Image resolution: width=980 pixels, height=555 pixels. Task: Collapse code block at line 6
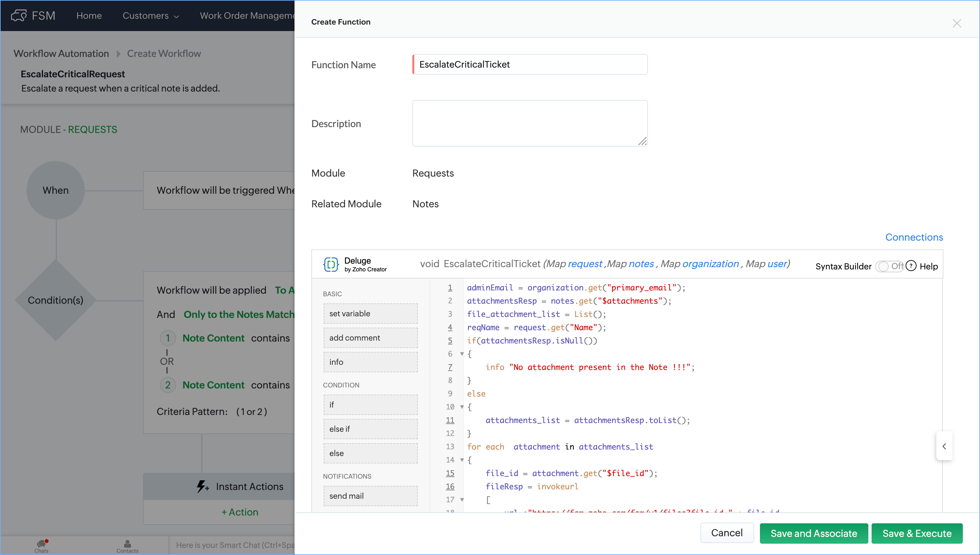[x=462, y=354]
